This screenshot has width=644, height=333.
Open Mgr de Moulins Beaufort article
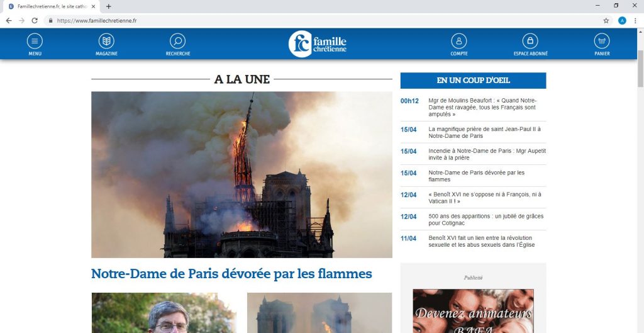482,107
